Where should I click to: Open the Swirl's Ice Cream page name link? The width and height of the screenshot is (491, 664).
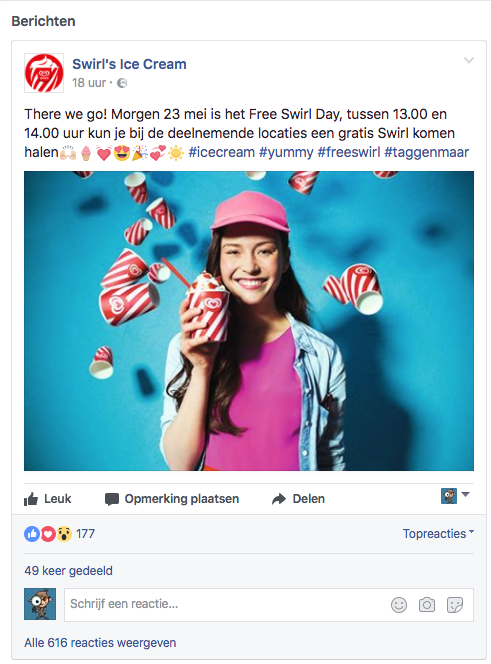tap(129, 64)
